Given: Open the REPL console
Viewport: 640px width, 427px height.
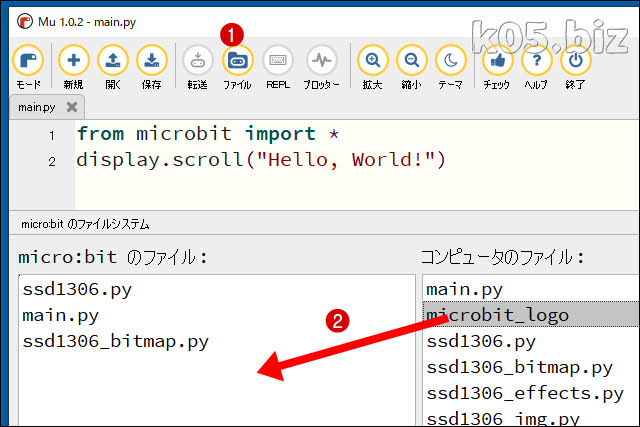Looking at the screenshot, I should point(278,68).
